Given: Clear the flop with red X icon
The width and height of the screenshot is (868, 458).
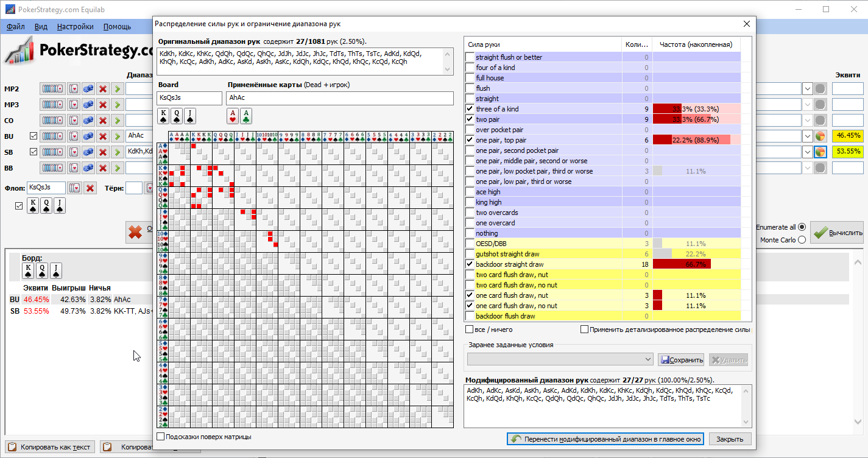Looking at the screenshot, I should [x=90, y=188].
